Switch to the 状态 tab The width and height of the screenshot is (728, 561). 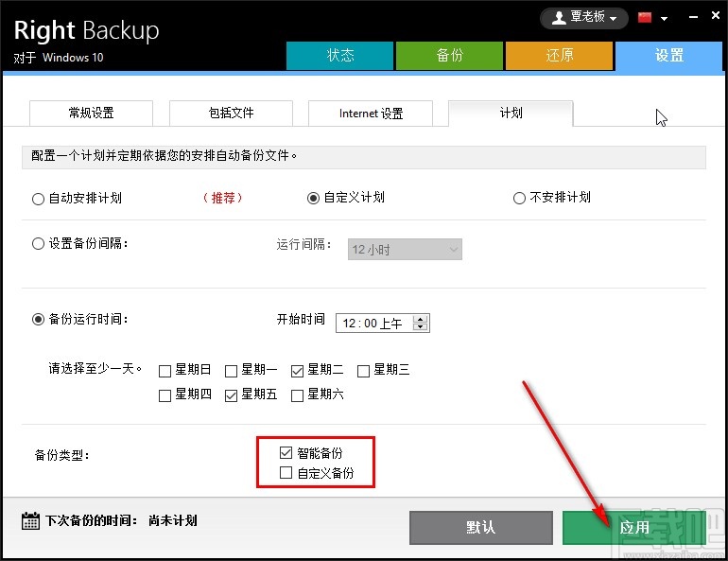pos(339,56)
